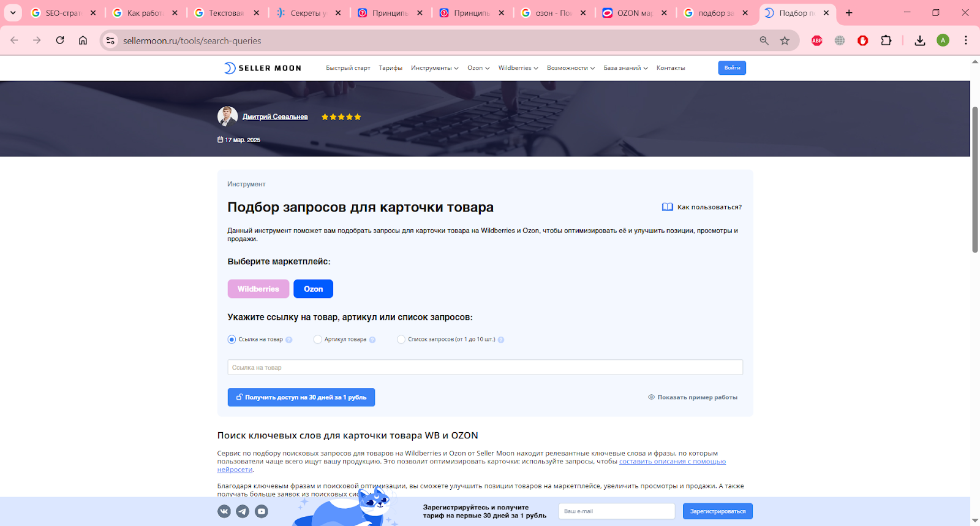Click the grey globe extension icon
This screenshot has height=526, width=980.
840,40
